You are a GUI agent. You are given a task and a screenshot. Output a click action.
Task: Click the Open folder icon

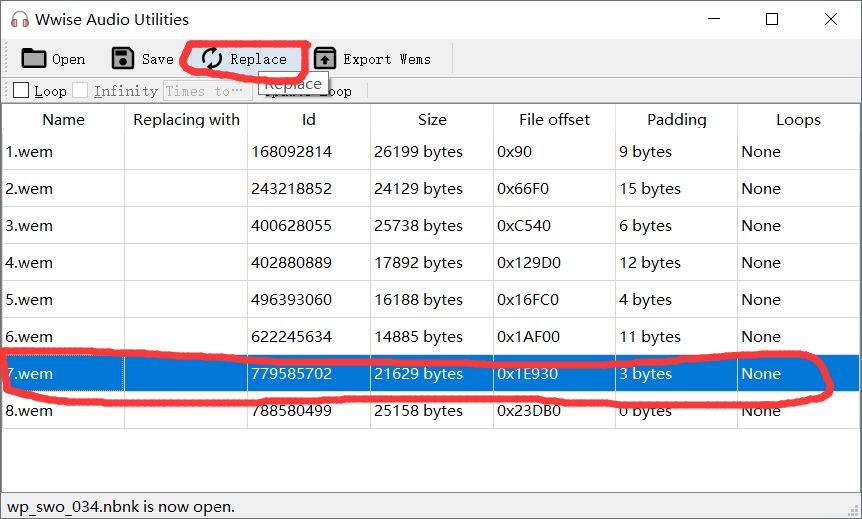coord(34,58)
